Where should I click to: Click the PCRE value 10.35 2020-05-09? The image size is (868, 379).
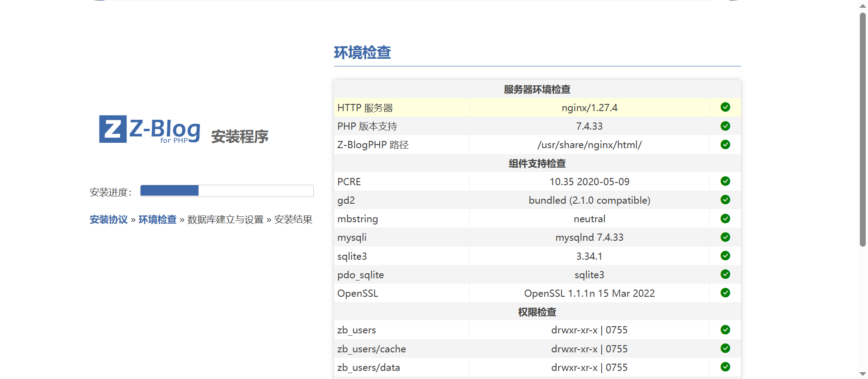(x=590, y=182)
